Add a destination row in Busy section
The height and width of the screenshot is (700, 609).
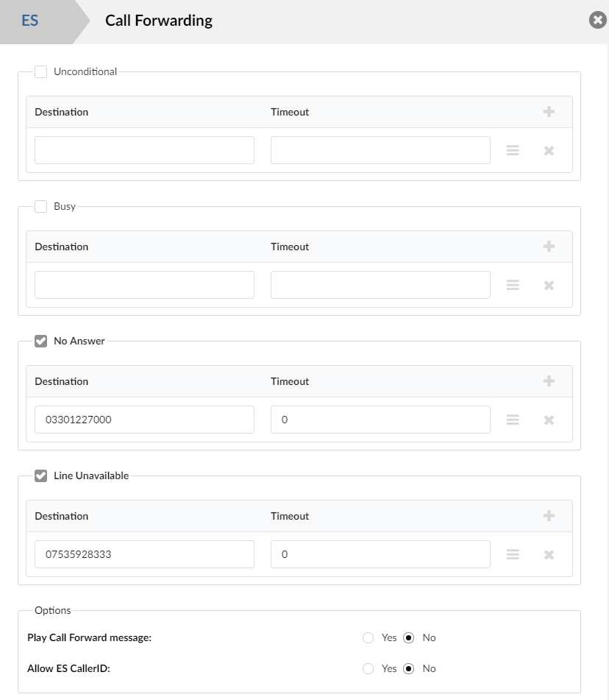click(x=549, y=247)
